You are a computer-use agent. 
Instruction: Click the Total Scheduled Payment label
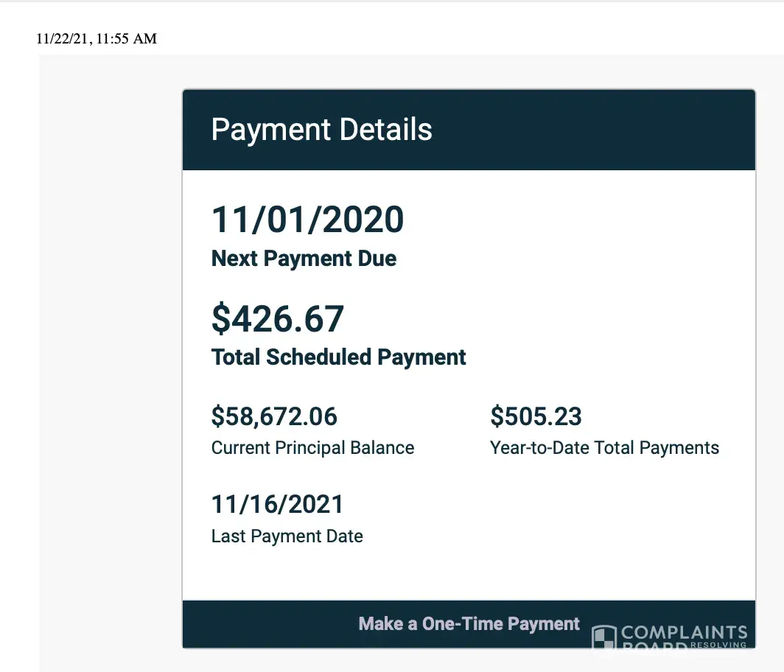(338, 357)
